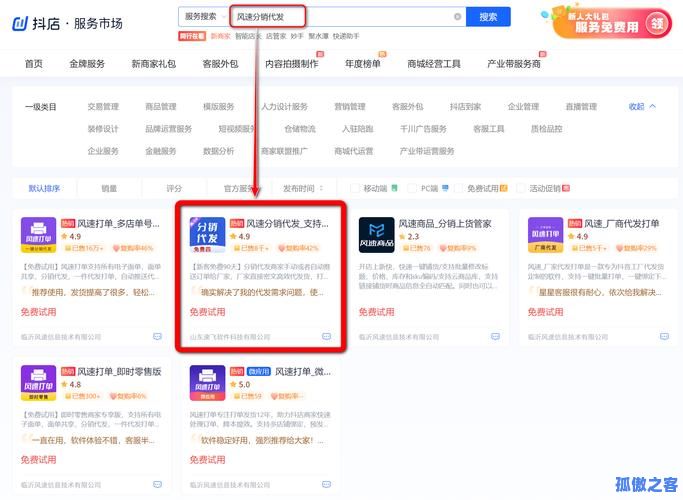Filter category 金融服务

(161, 151)
